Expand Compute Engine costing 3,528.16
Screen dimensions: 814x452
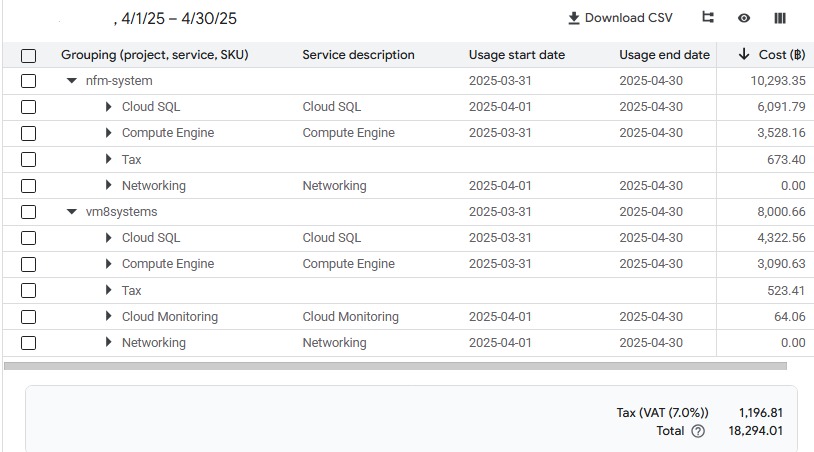pos(108,133)
